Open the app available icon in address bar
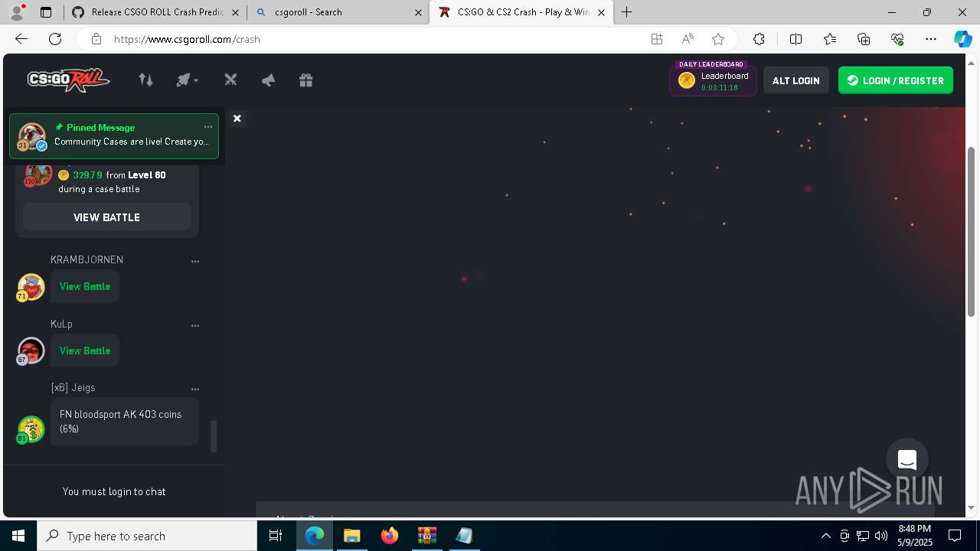The height and width of the screenshot is (551, 980). (656, 39)
